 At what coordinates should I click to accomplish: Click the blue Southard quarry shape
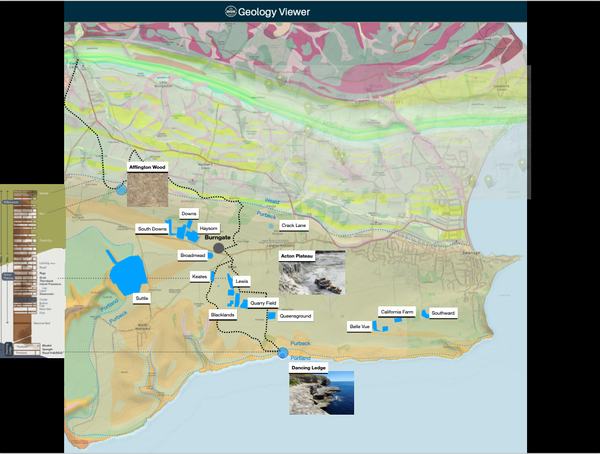[x=425, y=313]
